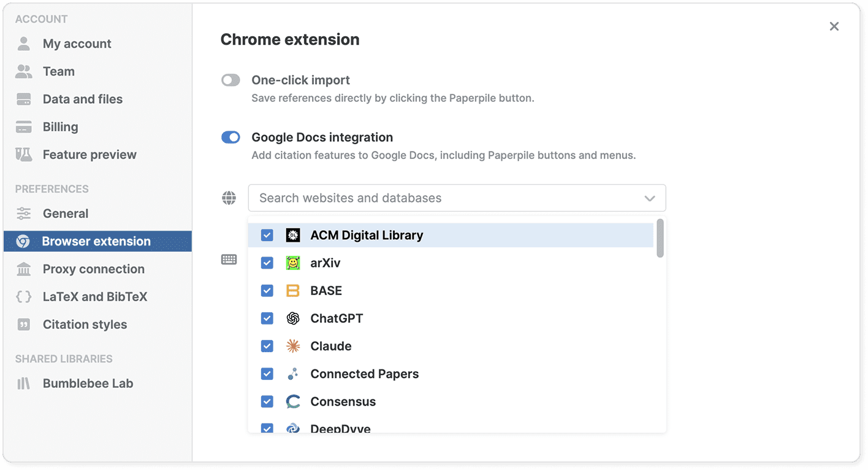Disable the Google Docs integration toggle

(x=230, y=137)
